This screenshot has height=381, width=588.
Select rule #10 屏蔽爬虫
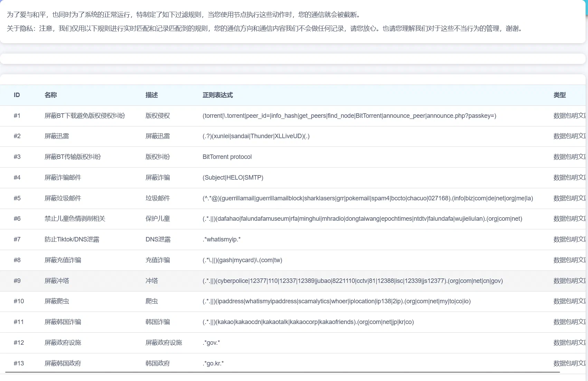point(56,301)
